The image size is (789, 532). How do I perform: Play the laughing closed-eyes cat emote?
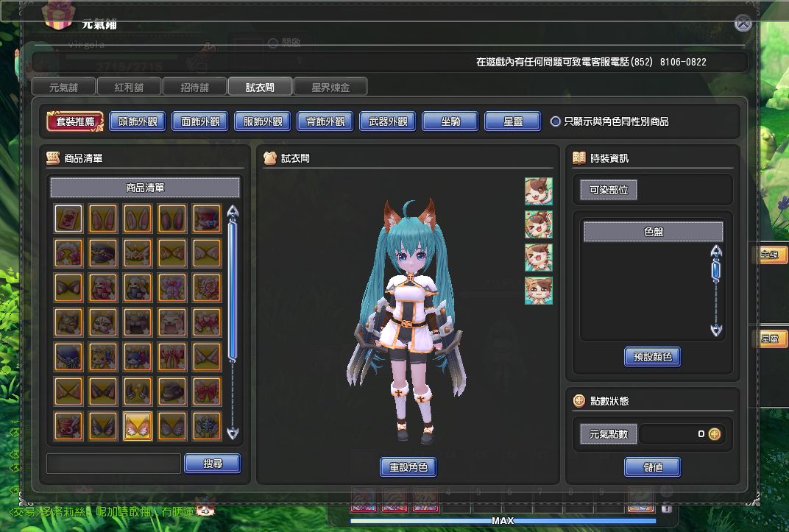[539, 258]
